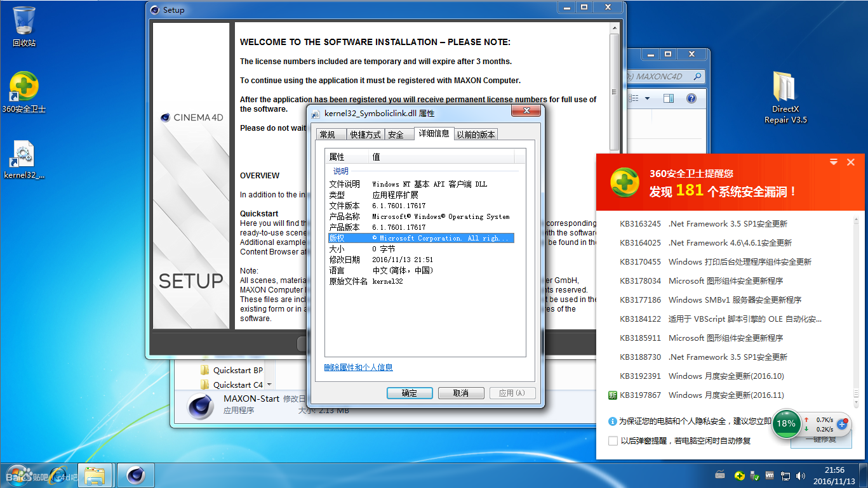Viewport: 868px width, 488px height.
Task: Click the search magnifier in the MAXONC4D explorer window
Action: 697,76
